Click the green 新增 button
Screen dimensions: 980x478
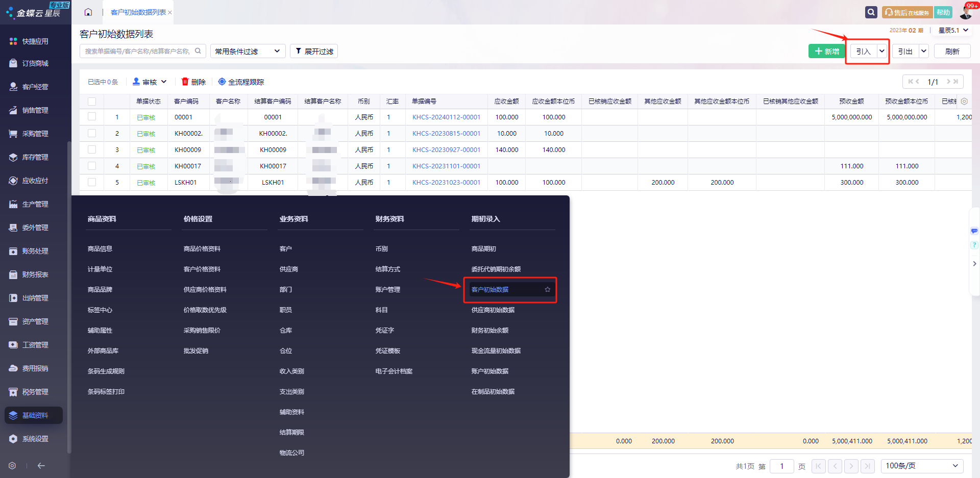pos(827,51)
